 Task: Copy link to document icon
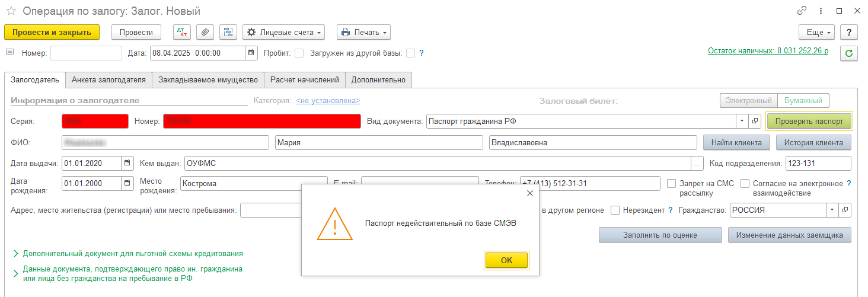pos(802,11)
